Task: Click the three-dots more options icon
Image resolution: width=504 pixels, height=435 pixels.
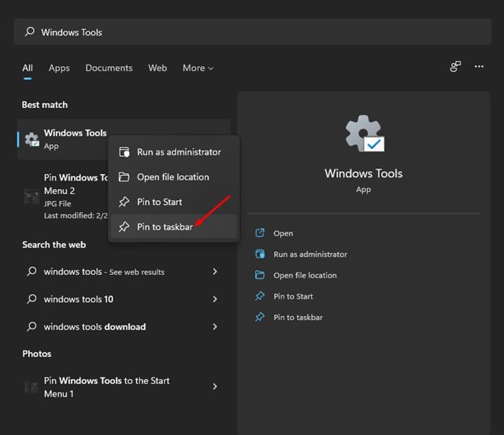Action: click(479, 67)
